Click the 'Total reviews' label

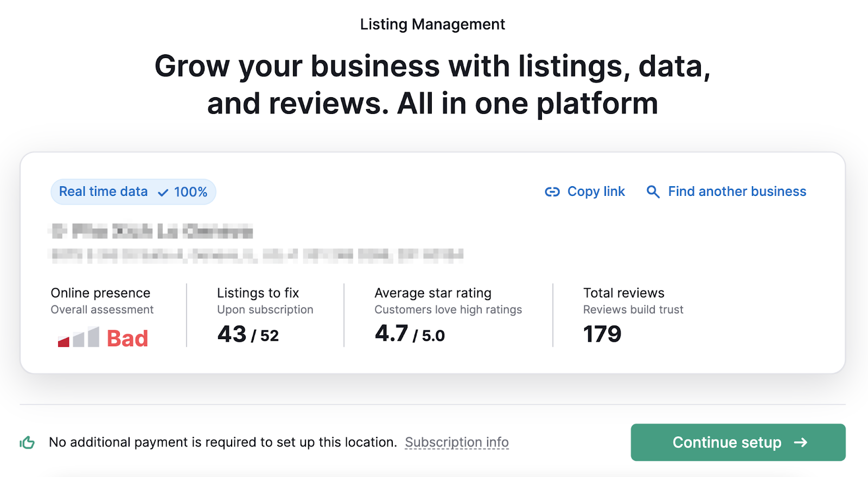624,293
